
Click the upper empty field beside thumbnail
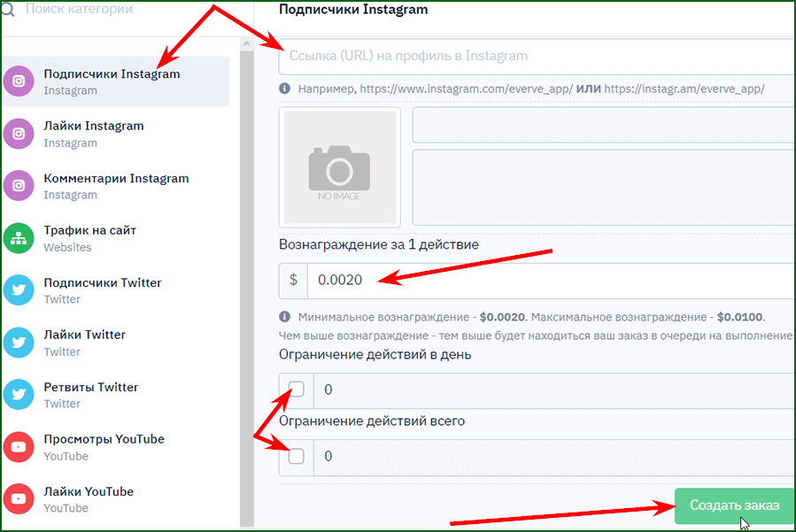(604, 125)
